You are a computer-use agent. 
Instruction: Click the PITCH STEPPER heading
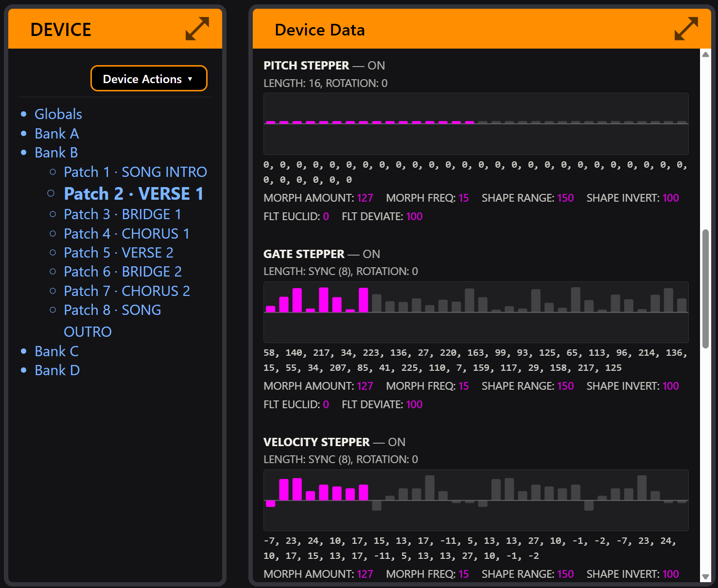pos(306,65)
